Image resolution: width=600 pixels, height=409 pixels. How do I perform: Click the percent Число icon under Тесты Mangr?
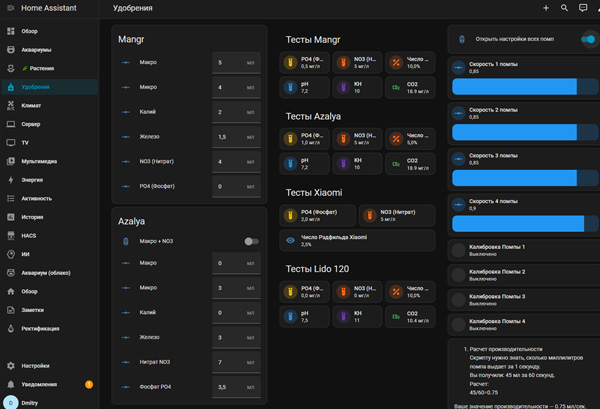(x=396, y=62)
